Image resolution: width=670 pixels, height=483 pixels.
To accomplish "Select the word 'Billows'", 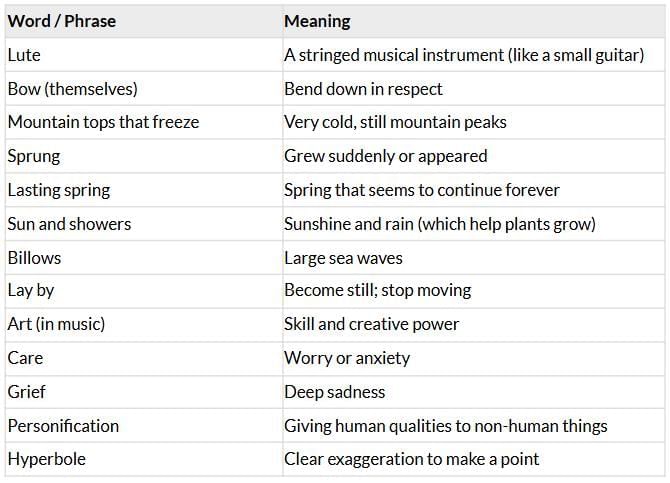I will pos(34,257).
